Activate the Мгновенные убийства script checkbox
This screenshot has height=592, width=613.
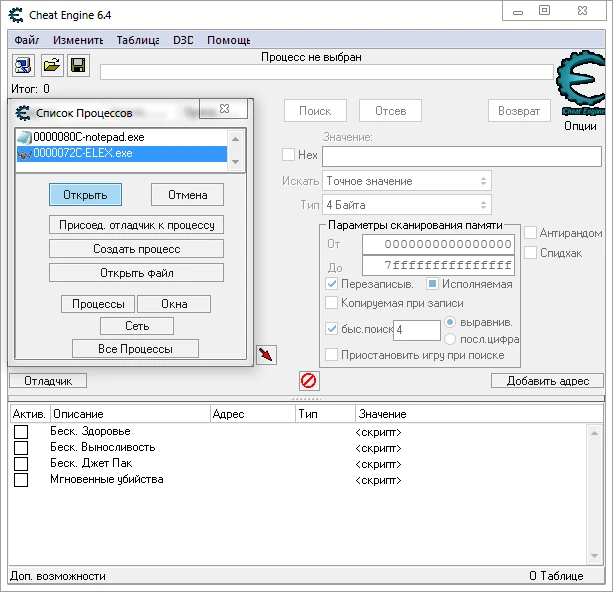21,480
